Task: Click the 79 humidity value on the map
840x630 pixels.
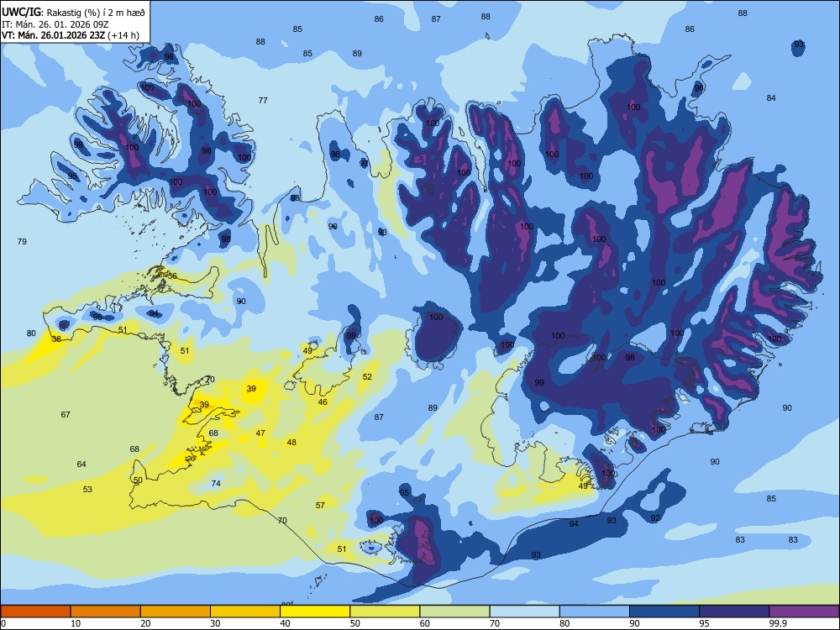Action: [x=22, y=242]
